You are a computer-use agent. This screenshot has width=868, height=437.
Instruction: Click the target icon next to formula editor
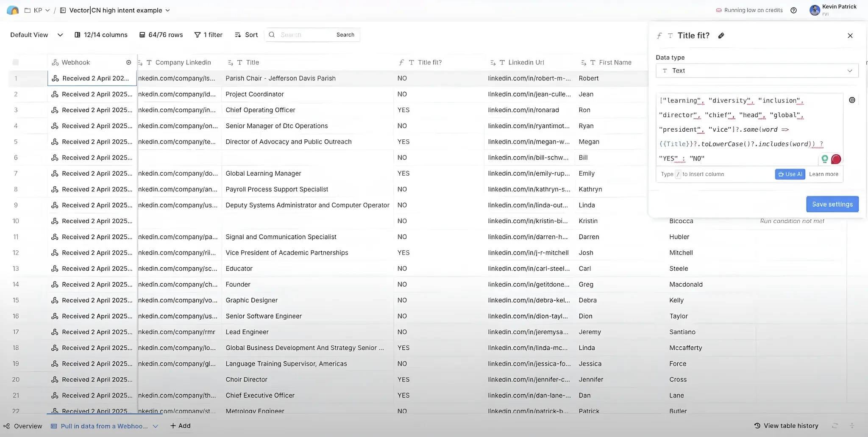tap(852, 100)
